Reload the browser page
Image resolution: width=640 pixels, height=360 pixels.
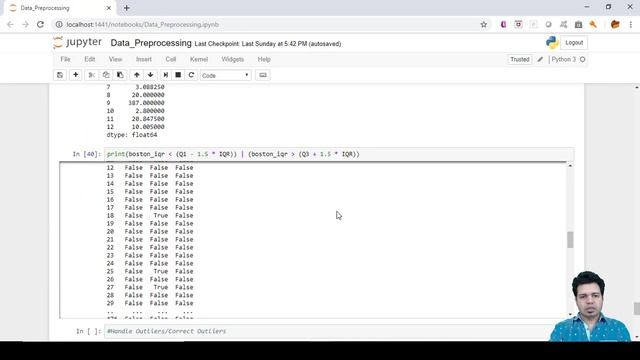click(40, 24)
